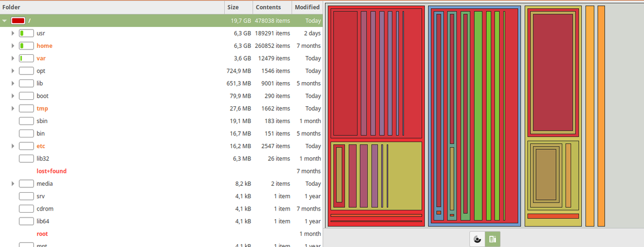Click the 27,6 MB size value

240,108
